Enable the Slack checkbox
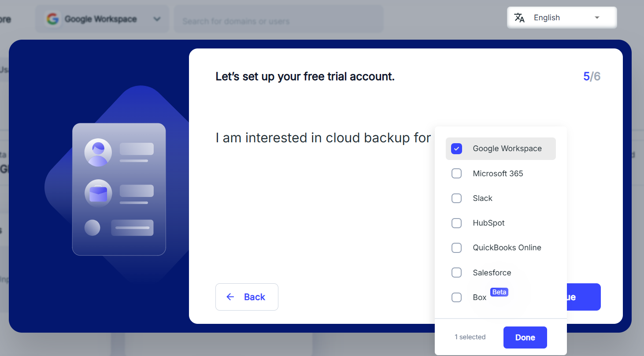Screen dimensions: 644x356 point(457,198)
